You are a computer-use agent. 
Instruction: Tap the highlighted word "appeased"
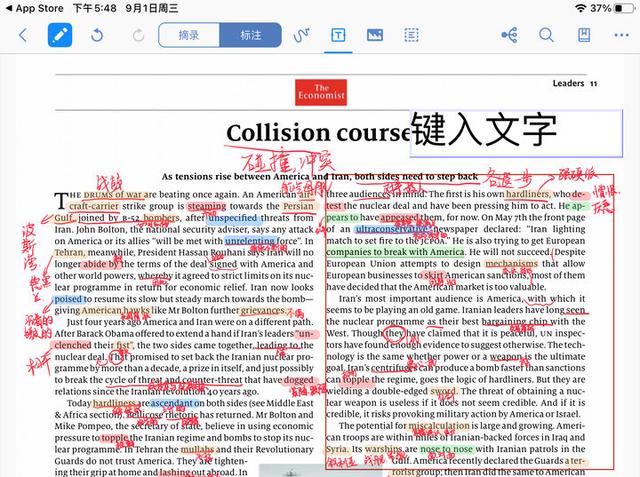tap(400, 217)
